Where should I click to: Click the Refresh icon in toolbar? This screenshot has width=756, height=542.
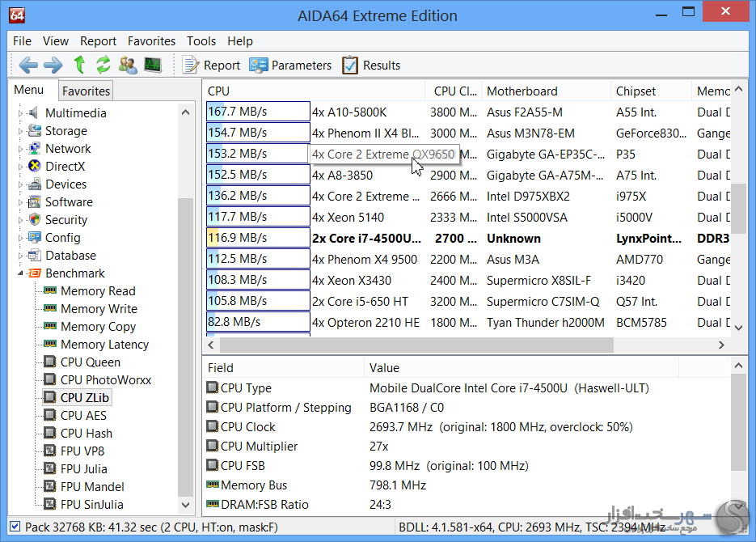(103, 66)
